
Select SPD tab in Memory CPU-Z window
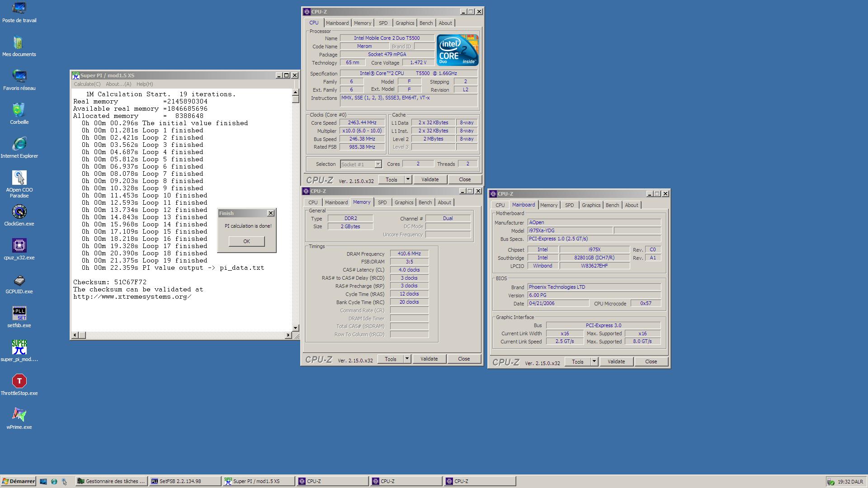pos(382,202)
